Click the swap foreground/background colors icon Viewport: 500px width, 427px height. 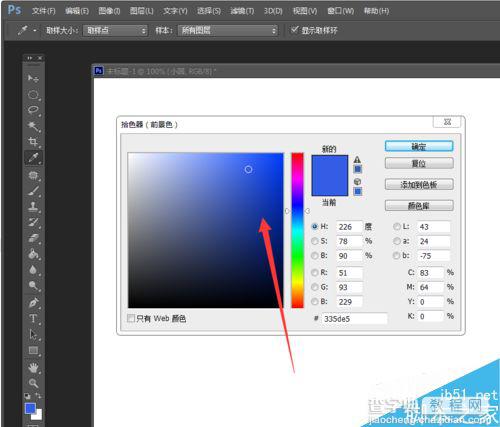pos(38,396)
